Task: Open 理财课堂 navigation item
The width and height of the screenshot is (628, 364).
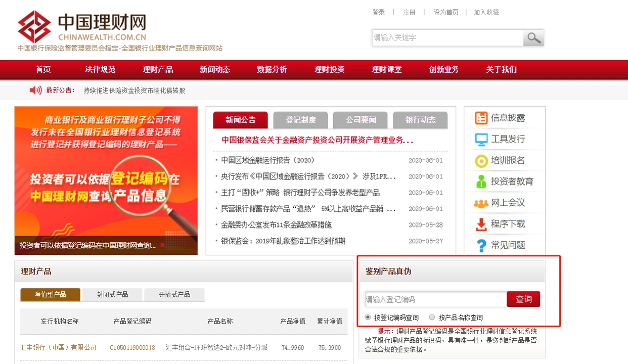Action: click(387, 70)
